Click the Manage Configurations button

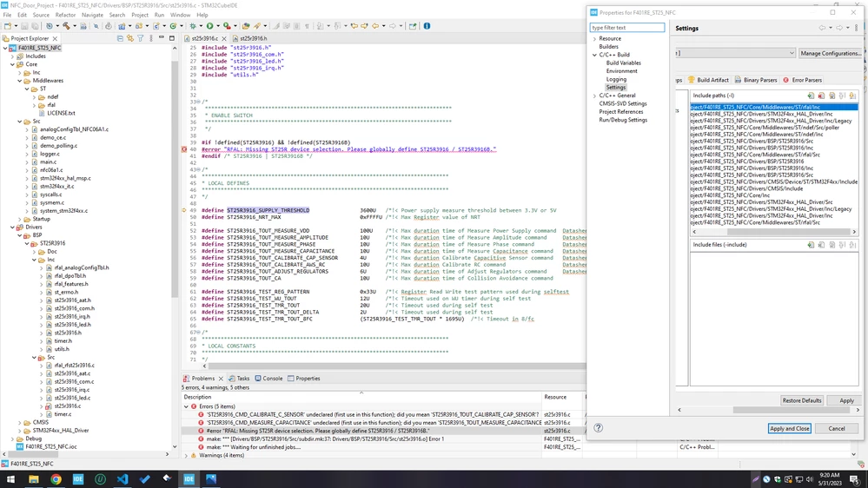tap(831, 53)
